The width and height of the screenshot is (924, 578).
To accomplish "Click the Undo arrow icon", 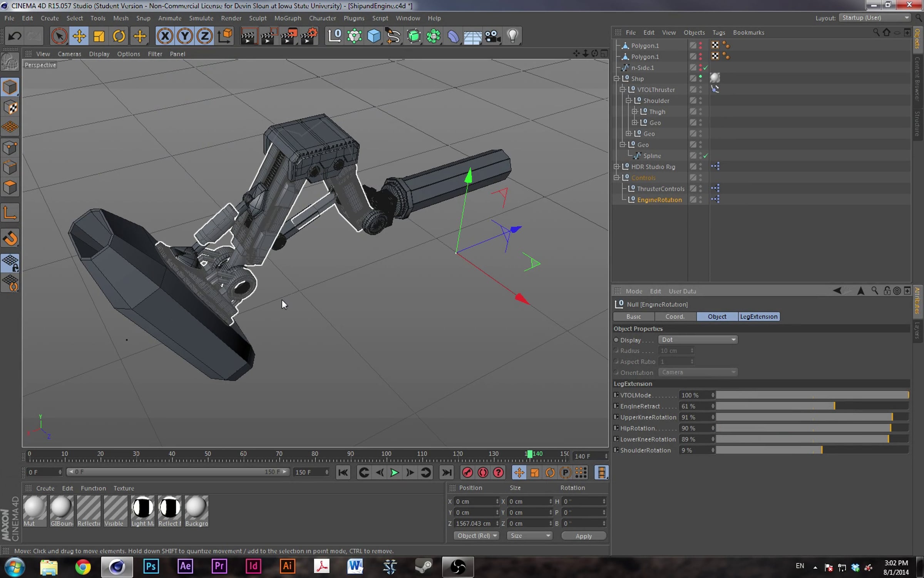I will (x=15, y=36).
